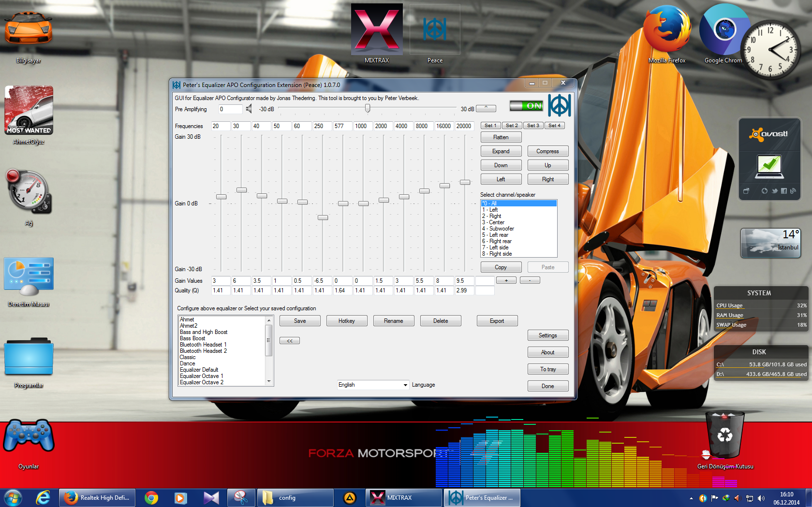This screenshot has height=507, width=812.
Task: Open Bilgisayar desktop icon
Action: click(x=29, y=36)
